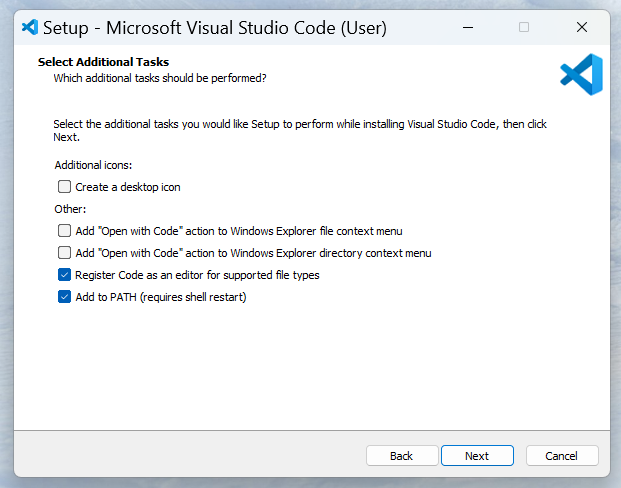Click the 'Which additional tasks should be performed?' text
The height and width of the screenshot is (488, 621).
click(x=160, y=78)
